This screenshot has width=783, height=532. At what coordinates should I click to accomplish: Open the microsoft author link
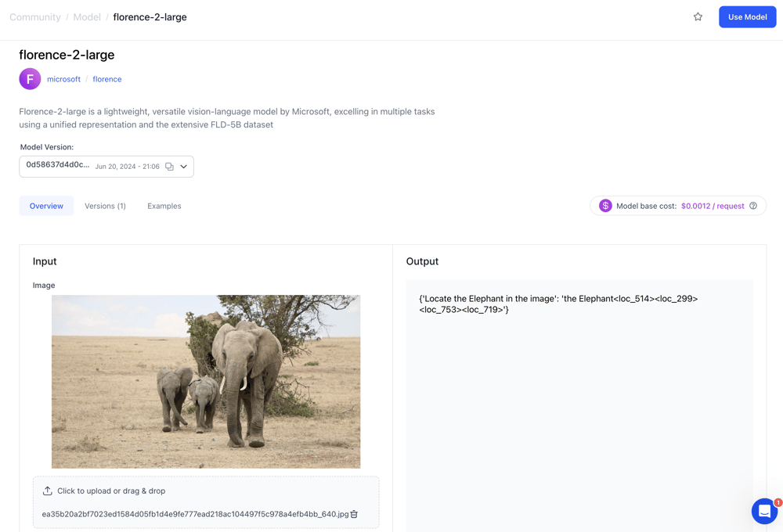tap(63, 79)
